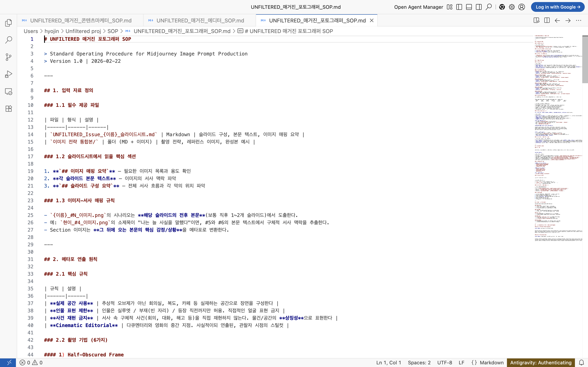Open the settings gear in title bar

pos(512,7)
